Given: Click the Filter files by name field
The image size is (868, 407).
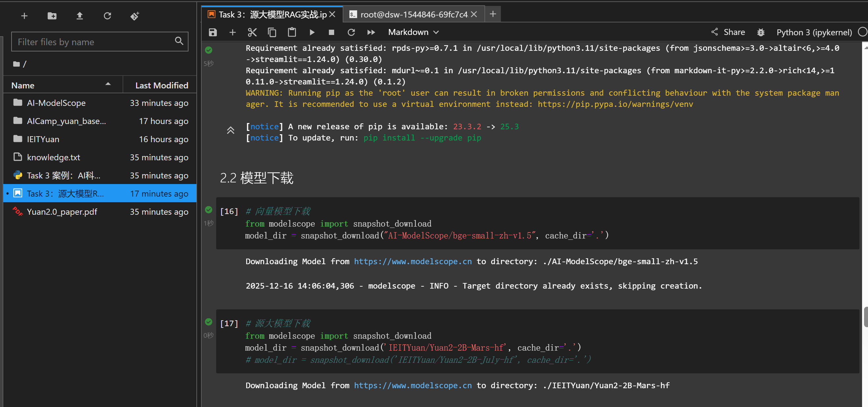Looking at the screenshot, I should (x=94, y=42).
